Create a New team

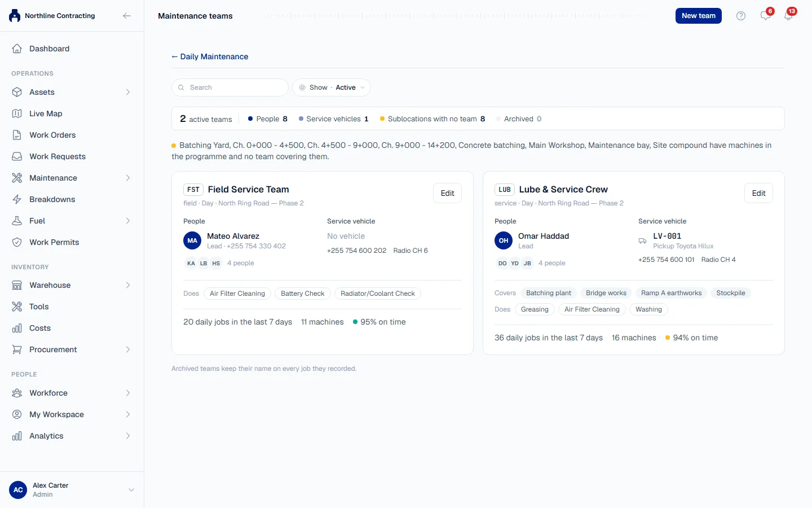pyautogui.click(x=699, y=16)
